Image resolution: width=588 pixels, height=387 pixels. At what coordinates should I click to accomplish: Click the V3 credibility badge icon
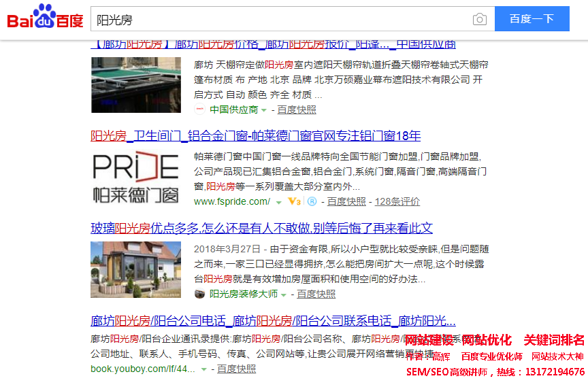coord(295,201)
